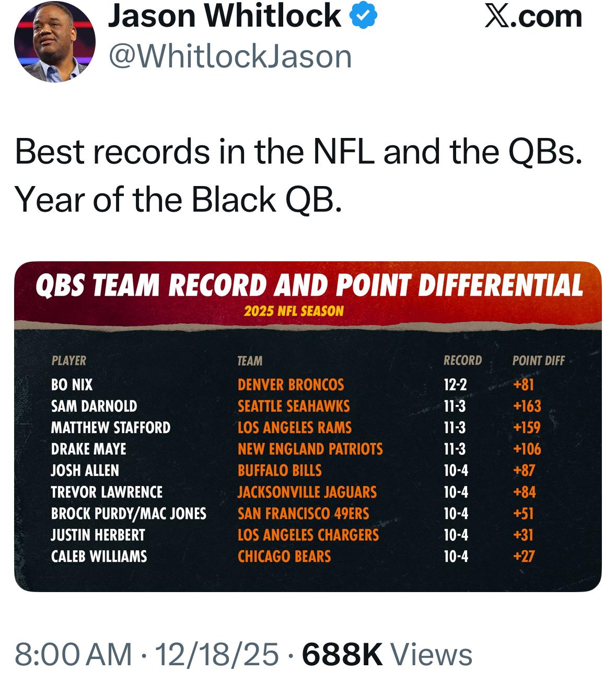The width and height of the screenshot is (616, 683).
Task: Open the Jason Whitlock display name
Action: [x=225, y=17]
